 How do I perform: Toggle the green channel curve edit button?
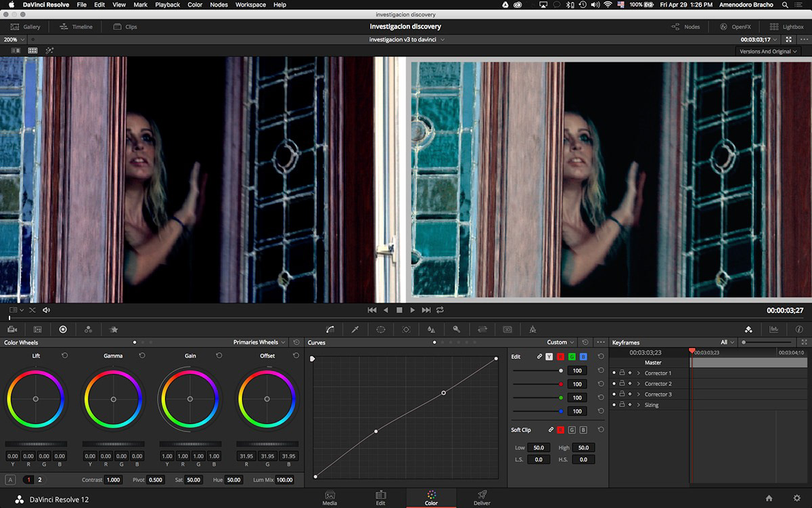click(571, 356)
